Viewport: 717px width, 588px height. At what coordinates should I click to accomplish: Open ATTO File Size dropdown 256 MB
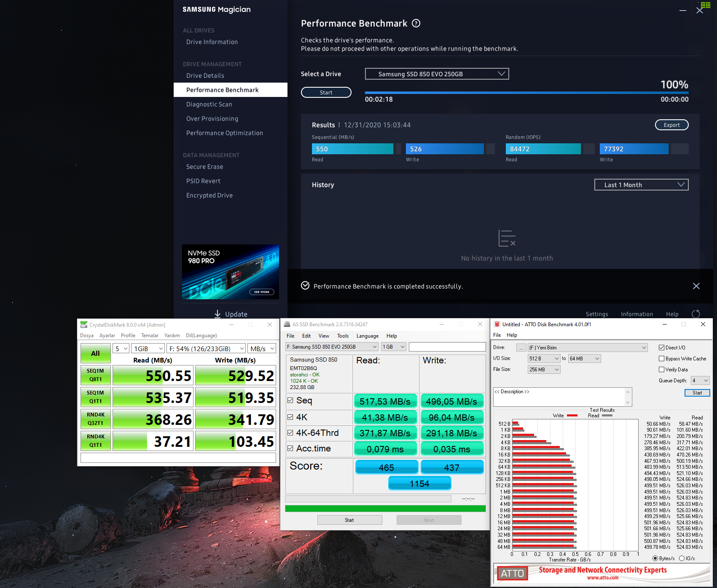(x=544, y=370)
